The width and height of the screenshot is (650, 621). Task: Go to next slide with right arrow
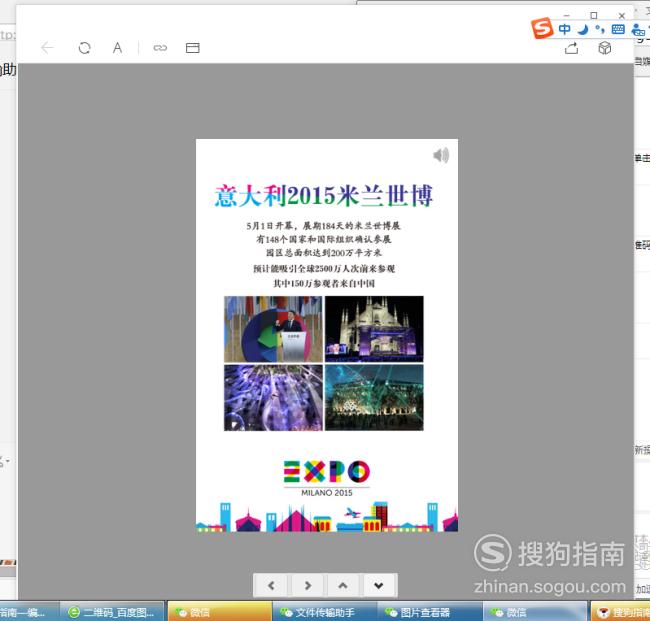click(308, 585)
